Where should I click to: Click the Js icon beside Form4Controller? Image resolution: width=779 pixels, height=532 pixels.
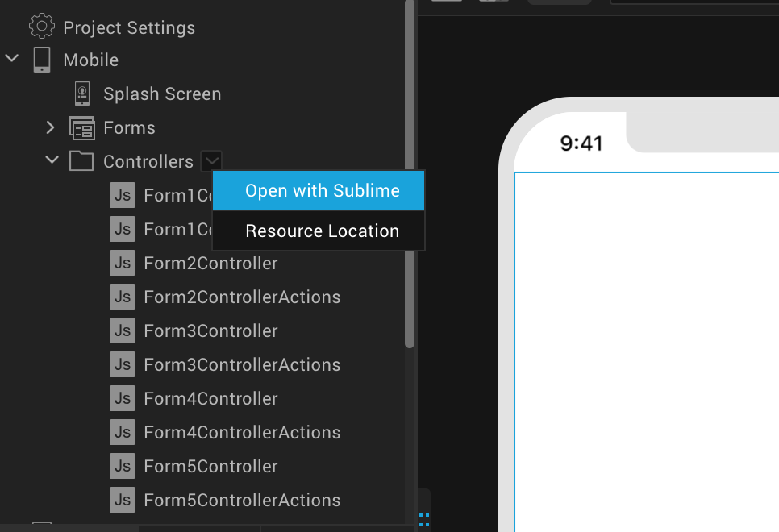click(122, 398)
